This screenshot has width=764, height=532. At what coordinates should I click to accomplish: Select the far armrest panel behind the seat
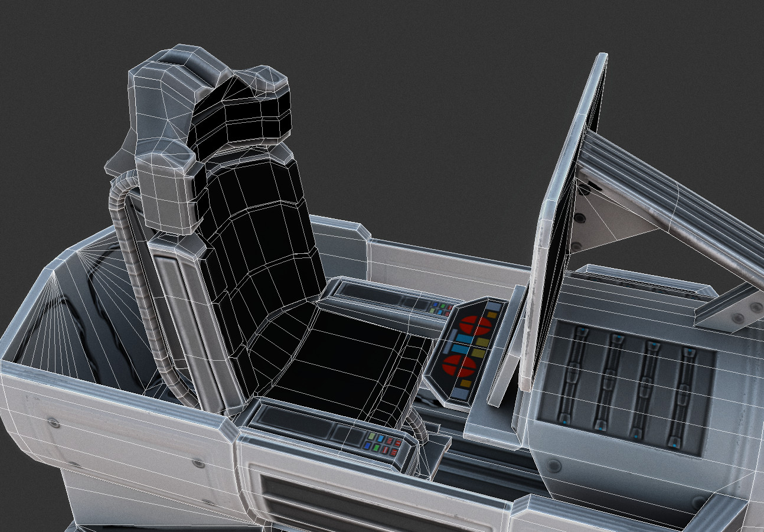(390, 301)
